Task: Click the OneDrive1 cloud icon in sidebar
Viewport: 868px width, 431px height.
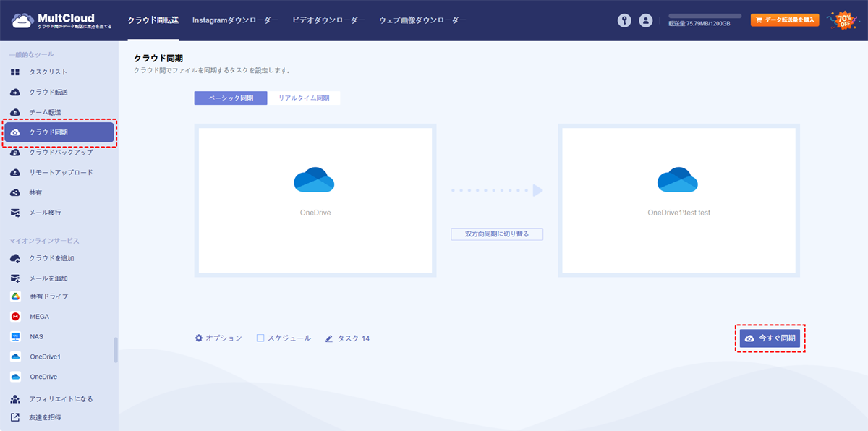Action: [x=15, y=357]
